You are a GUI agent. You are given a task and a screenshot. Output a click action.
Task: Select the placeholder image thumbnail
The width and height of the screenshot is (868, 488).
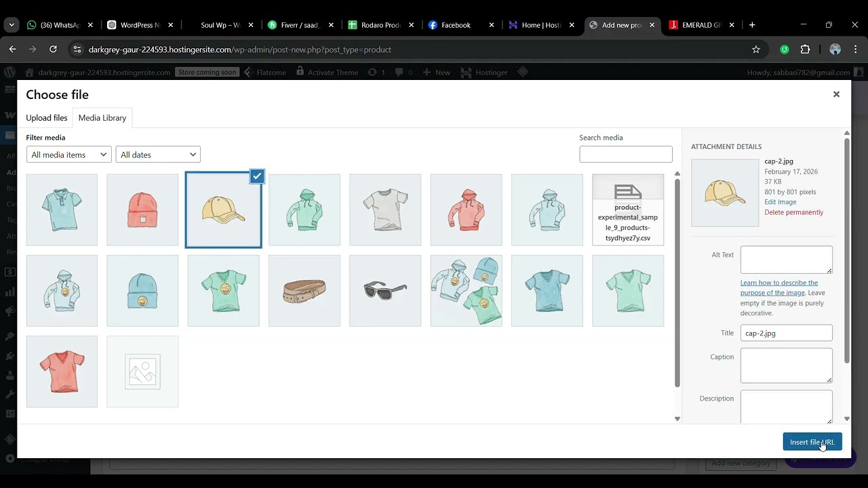(142, 371)
